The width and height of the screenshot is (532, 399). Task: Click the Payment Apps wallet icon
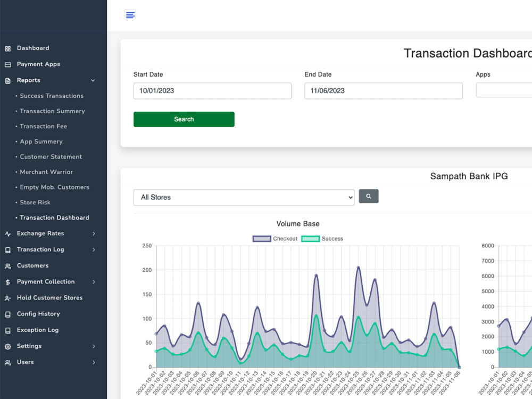click(x=9, y=64)
